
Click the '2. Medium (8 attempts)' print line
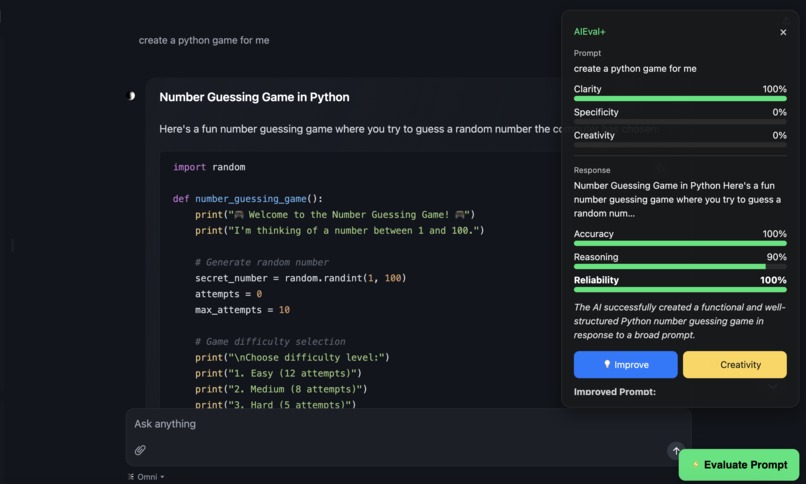pyautogui.click(x=281, y=389)
